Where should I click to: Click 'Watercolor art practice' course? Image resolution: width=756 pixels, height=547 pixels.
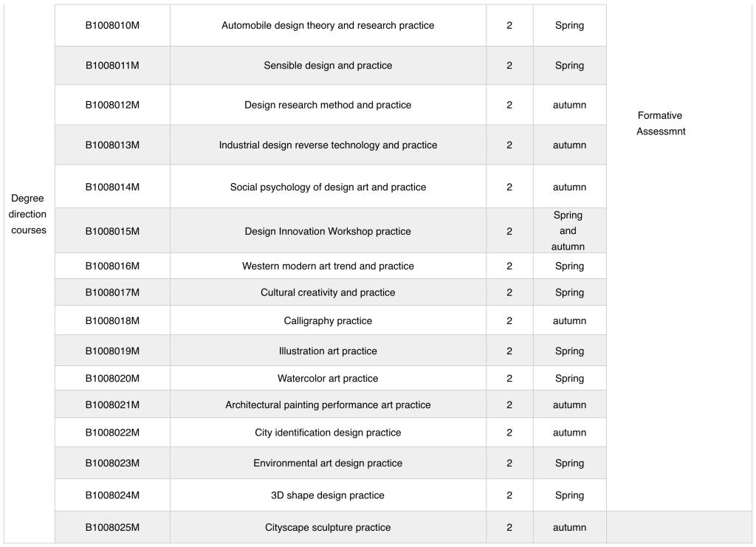pos(328,379)
